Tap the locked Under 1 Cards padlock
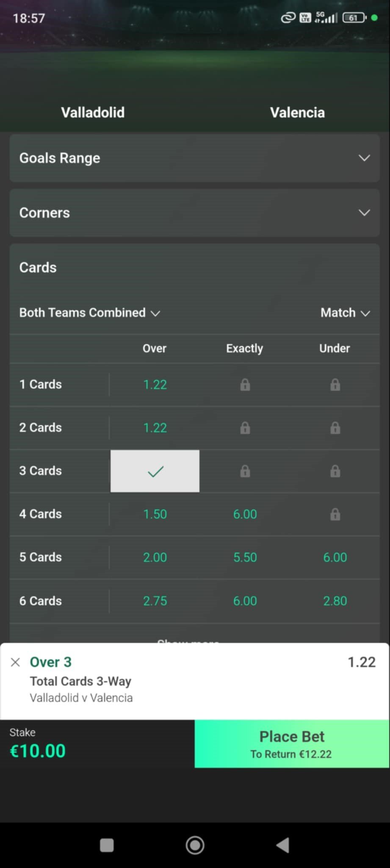 point(335,385)
